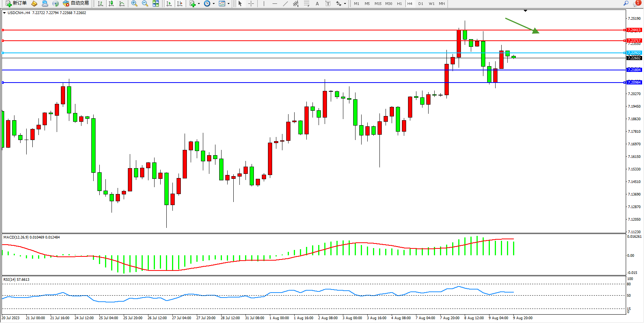Viewport: 644px width, 323px height.
Task: Click the chart shift triangle marker
Action: [525, 11]
